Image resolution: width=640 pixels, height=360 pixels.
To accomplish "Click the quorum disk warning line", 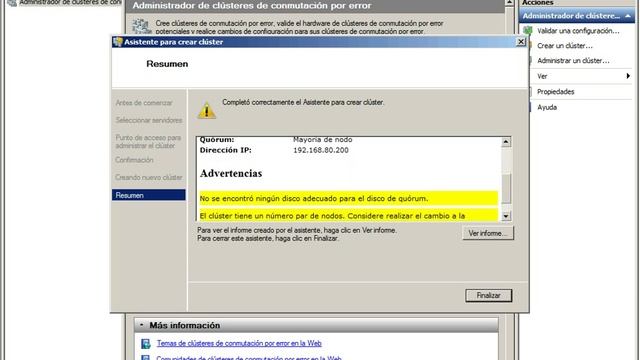I will click(349, 198).
